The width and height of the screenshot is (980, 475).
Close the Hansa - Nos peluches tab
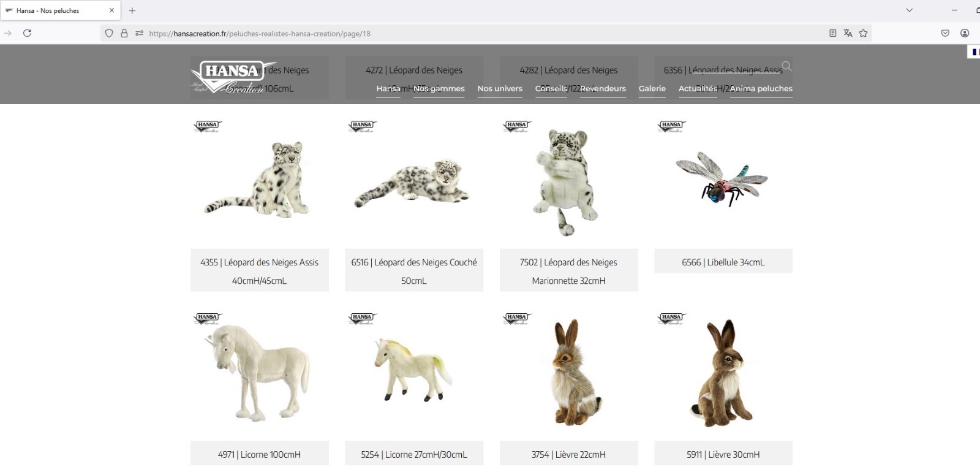(111, 10)
